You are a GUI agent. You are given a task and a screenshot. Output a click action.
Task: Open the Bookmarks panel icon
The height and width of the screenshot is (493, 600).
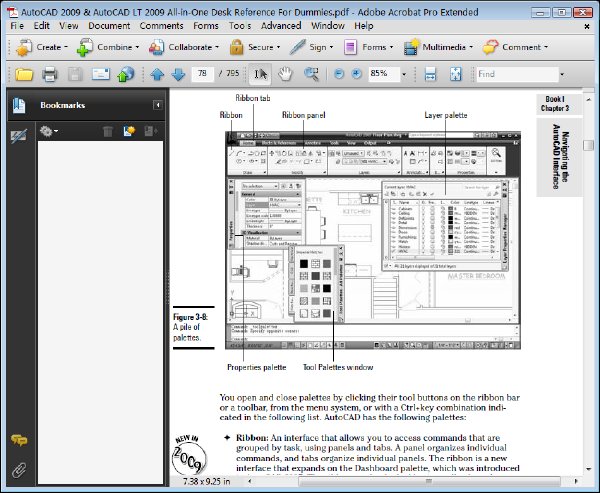pos(19,106)
